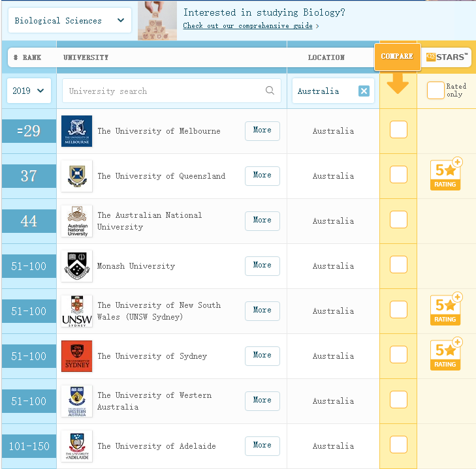Viewport: 476px width, 469px height.
Task: Tick compare checkbox for University of Sydney
Action: [x=398, y=354]
